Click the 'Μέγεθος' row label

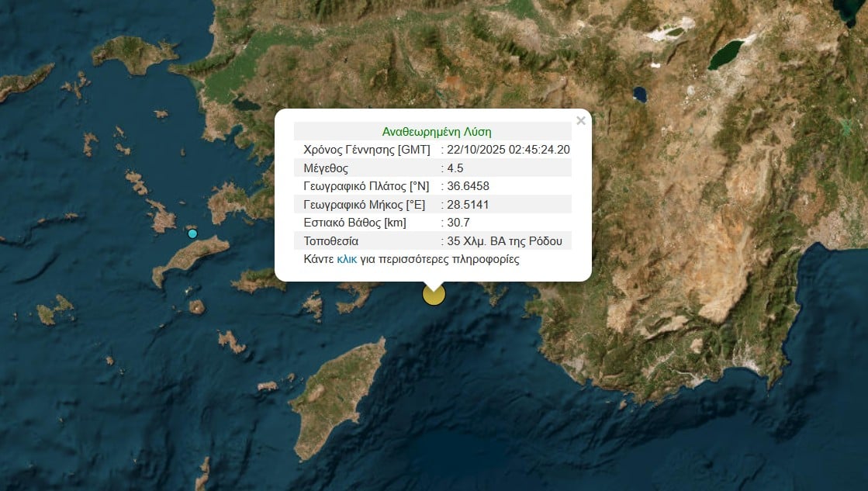point(326,168)
